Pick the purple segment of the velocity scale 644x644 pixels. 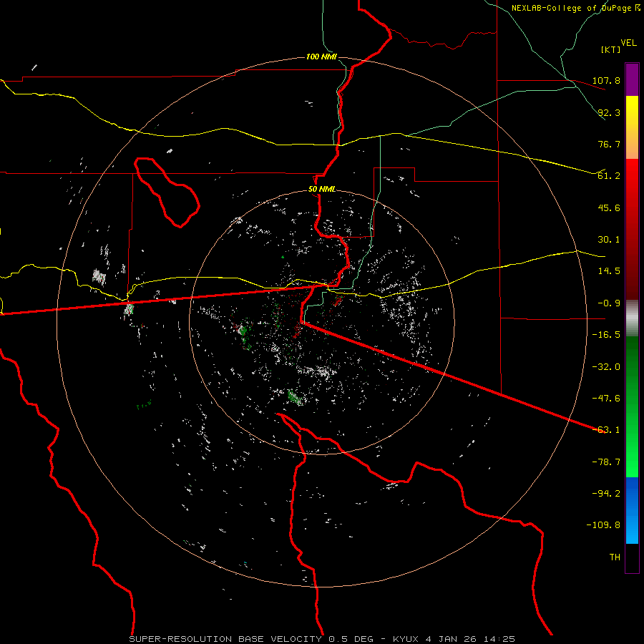point(632,79)
